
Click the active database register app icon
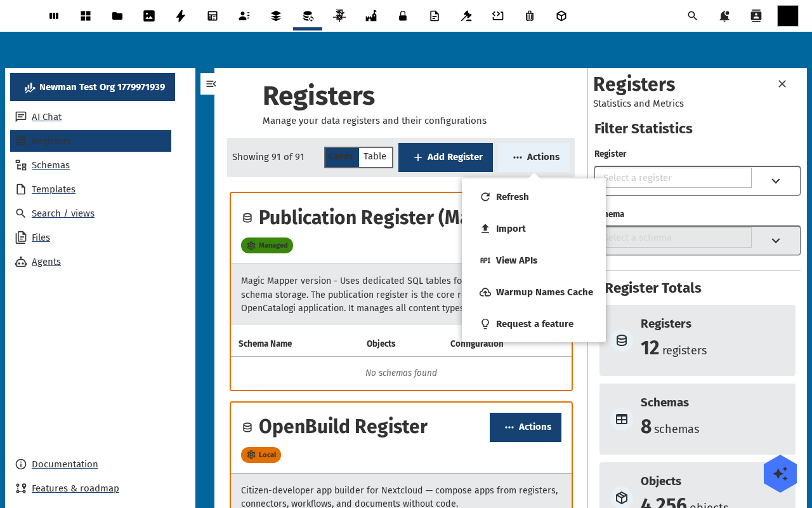point(308,16)
